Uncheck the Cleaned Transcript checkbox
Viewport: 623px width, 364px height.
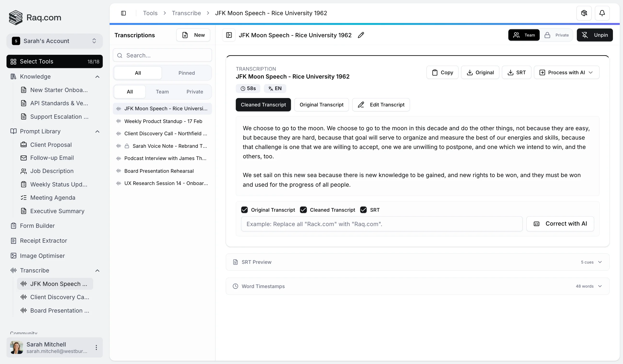(x=303, y=210)
